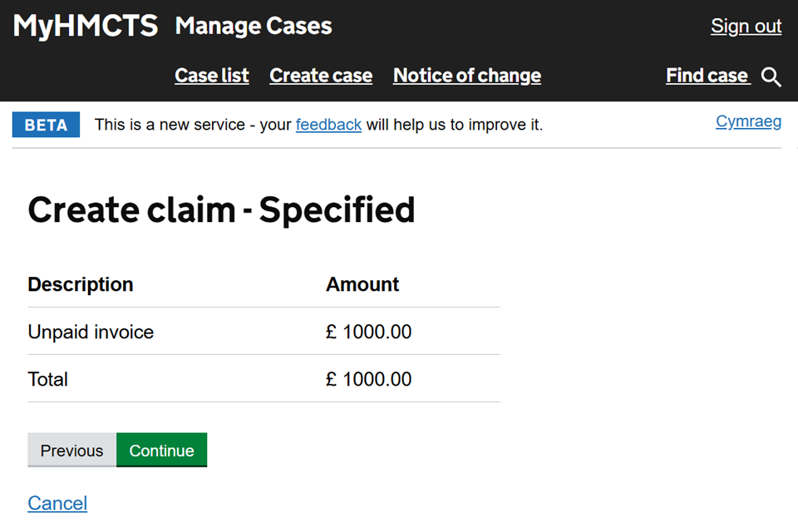Screen dimensions: 798x532
Task: Click the Create claim - Specified heading
Action: coord(221,209)
